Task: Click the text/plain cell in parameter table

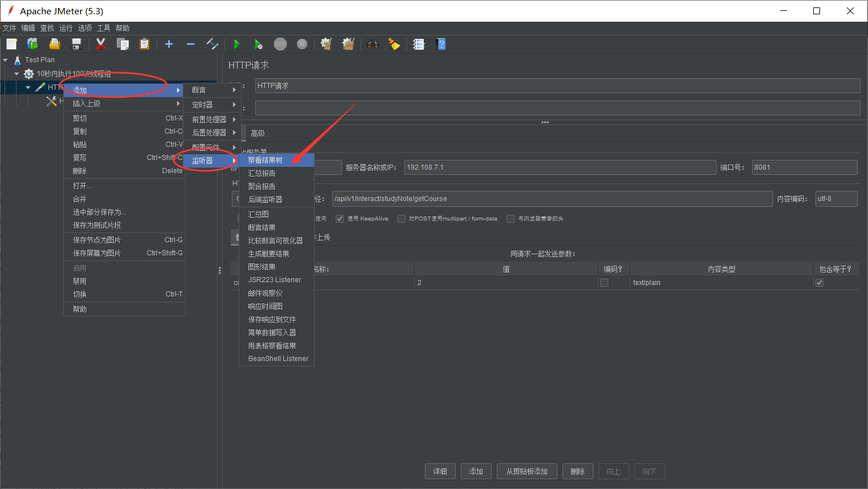Action: point(722,283)
